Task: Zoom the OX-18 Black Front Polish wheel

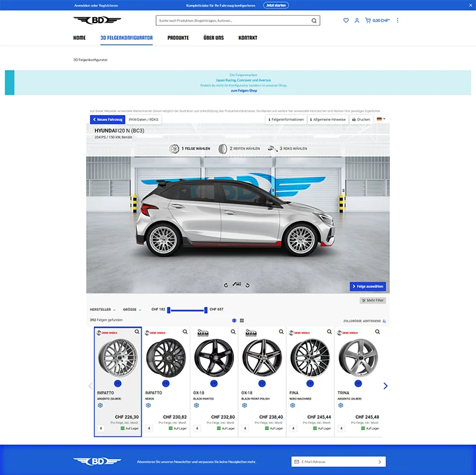Action: click(281, 331)
